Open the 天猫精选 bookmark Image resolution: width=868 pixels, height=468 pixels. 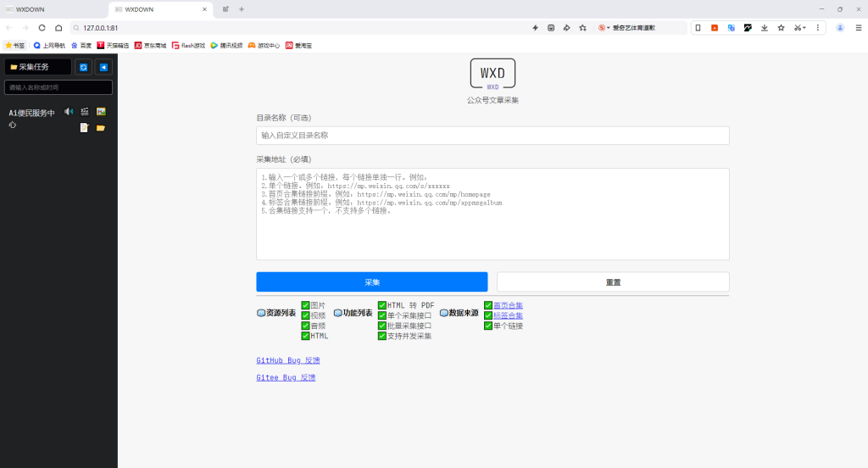point(113,46)
